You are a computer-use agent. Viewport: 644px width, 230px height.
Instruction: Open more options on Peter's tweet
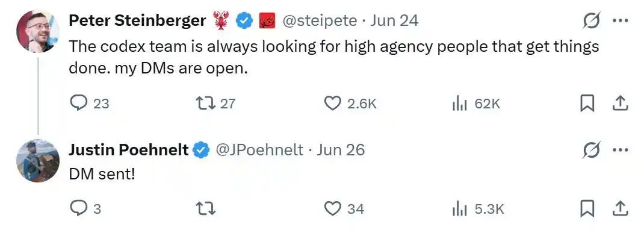pyautogui.click(x=620, y=20)
